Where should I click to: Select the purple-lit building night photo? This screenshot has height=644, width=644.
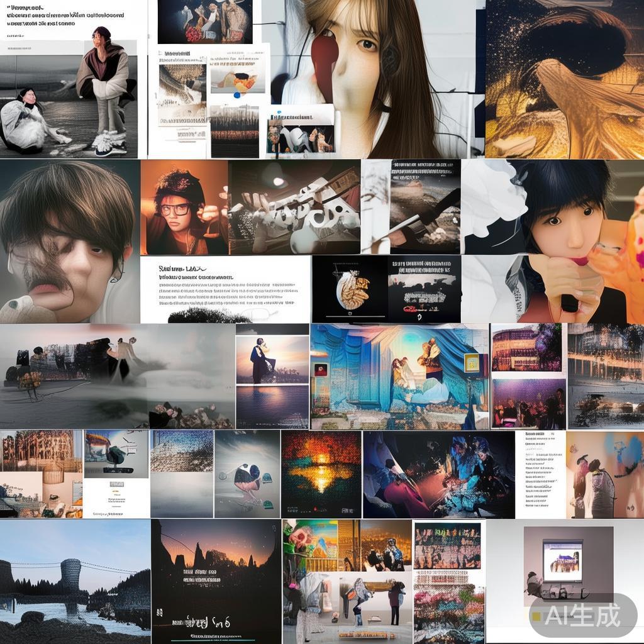pos(527,348)
